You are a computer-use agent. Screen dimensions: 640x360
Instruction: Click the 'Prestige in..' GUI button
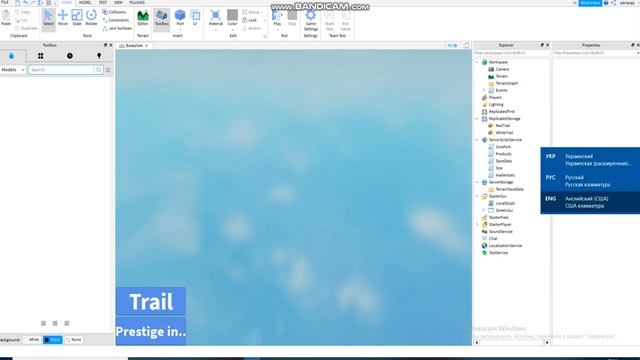coord(151,331)
